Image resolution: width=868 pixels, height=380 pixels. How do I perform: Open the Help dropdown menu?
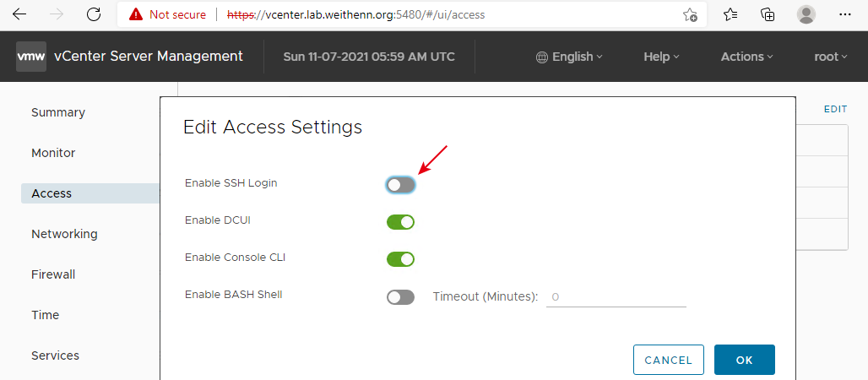(661, 57)
